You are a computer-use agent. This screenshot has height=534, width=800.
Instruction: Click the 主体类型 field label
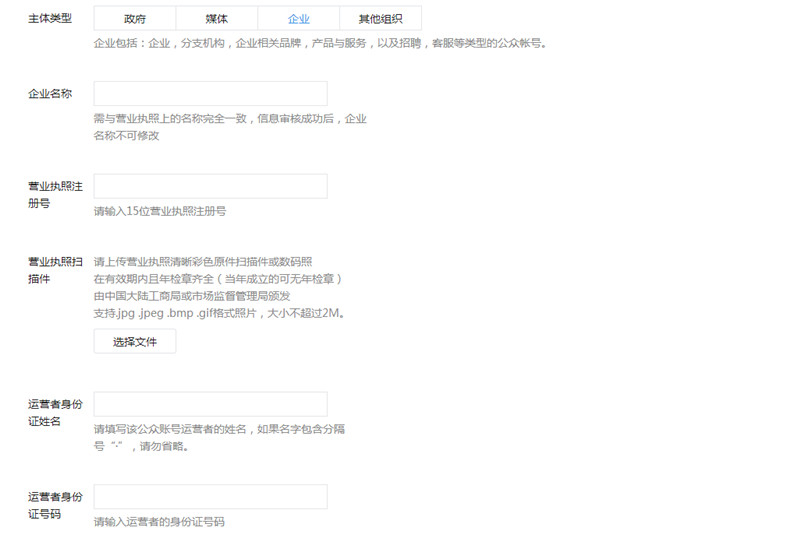pyautogui.click(x=50, y=18)
